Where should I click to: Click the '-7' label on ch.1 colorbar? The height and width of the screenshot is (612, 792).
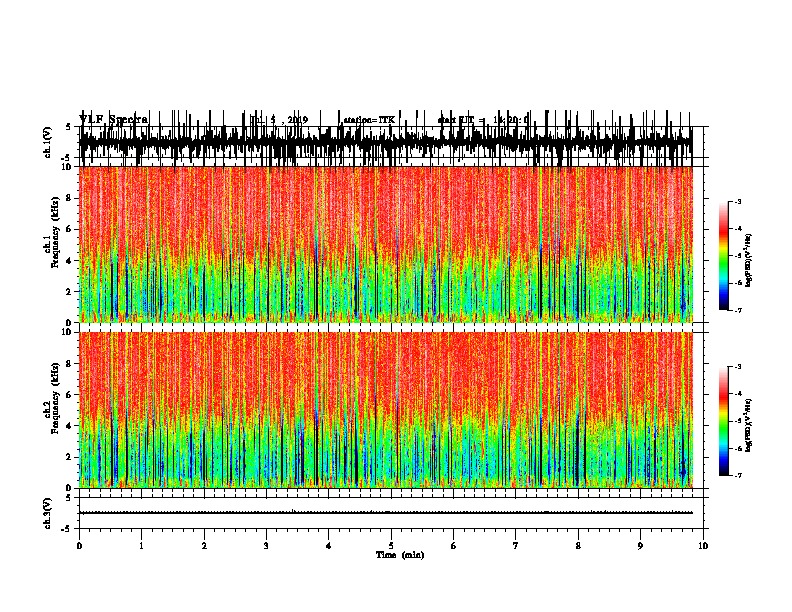click(737, 310)
